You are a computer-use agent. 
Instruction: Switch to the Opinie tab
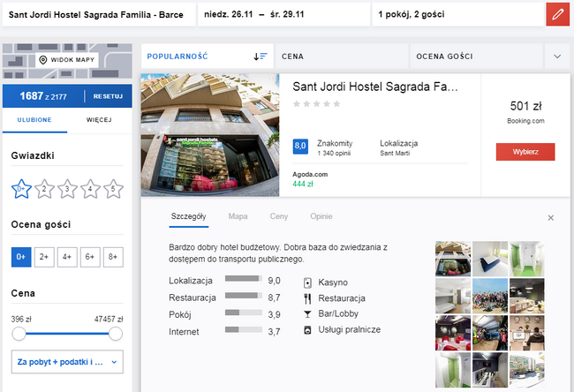coord(321,216)
